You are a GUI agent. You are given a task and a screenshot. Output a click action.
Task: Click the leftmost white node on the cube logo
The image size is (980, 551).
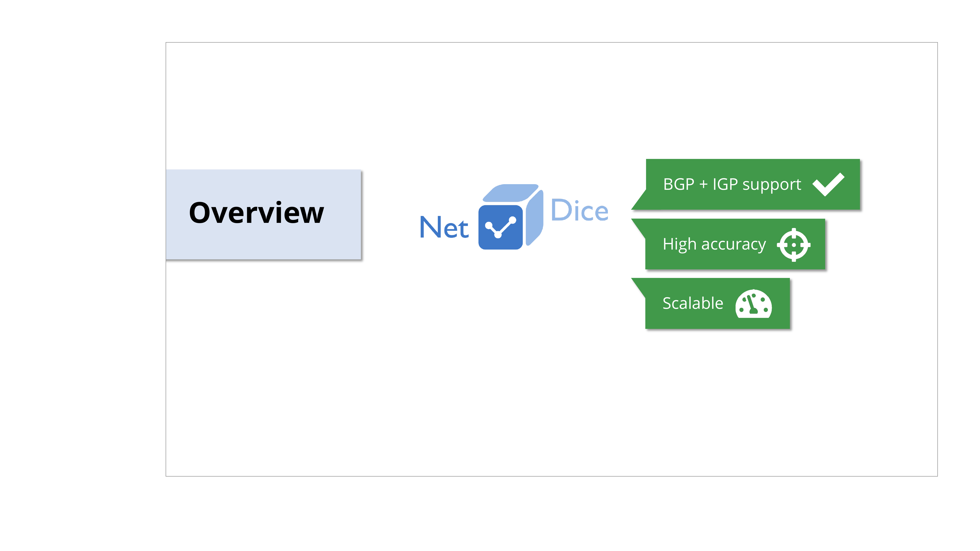[x=489, y=226]
